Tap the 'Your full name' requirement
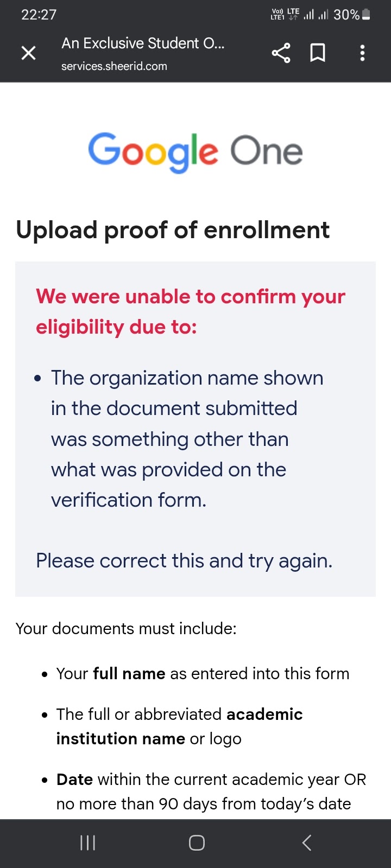This screenshot has height=868, width=391. coord(203,673)
